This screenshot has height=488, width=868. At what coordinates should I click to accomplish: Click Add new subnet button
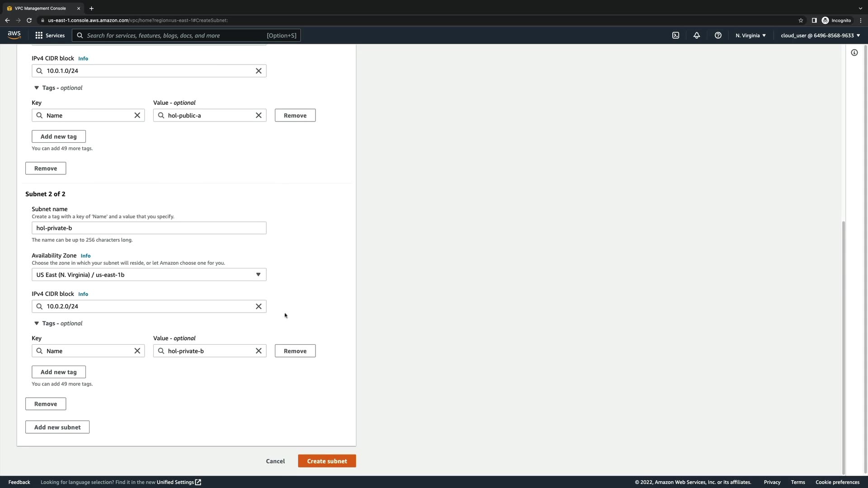click(x=57, y=427)
